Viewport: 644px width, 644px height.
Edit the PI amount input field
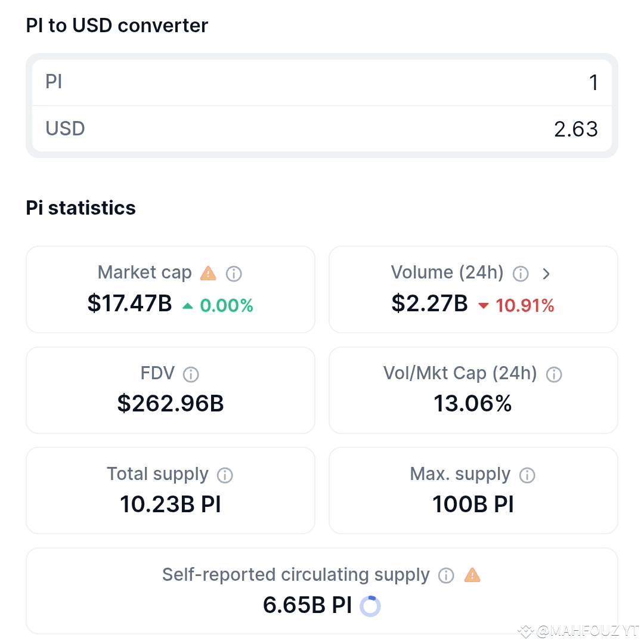(322, 82)
